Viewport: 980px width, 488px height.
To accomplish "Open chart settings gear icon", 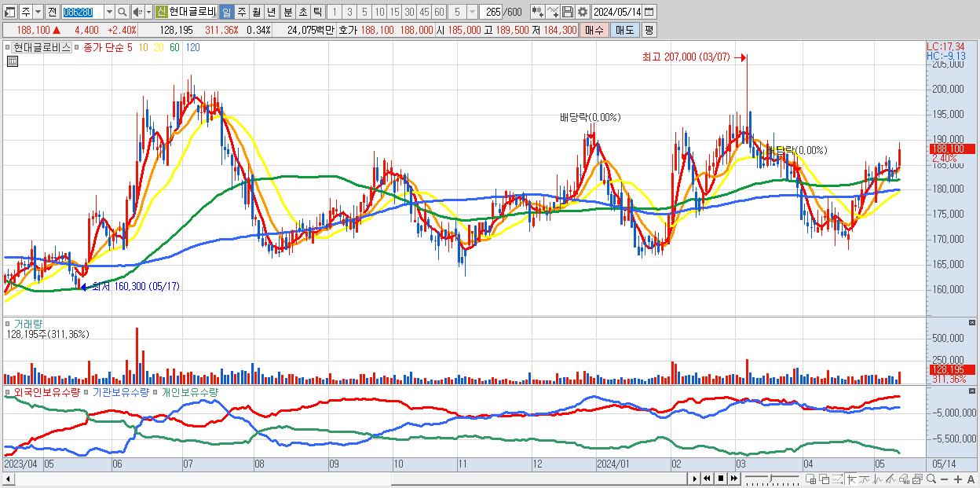I will pos(583,13).
